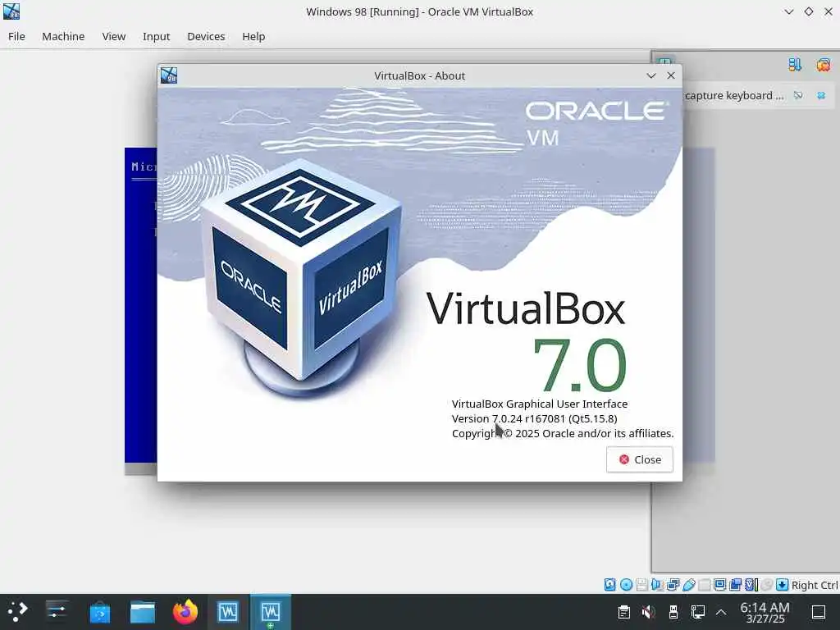Switch to VirtualBox Manager taskbar entry
The width and height of the screenshot is (840, 630).
[x=228, y=612]
